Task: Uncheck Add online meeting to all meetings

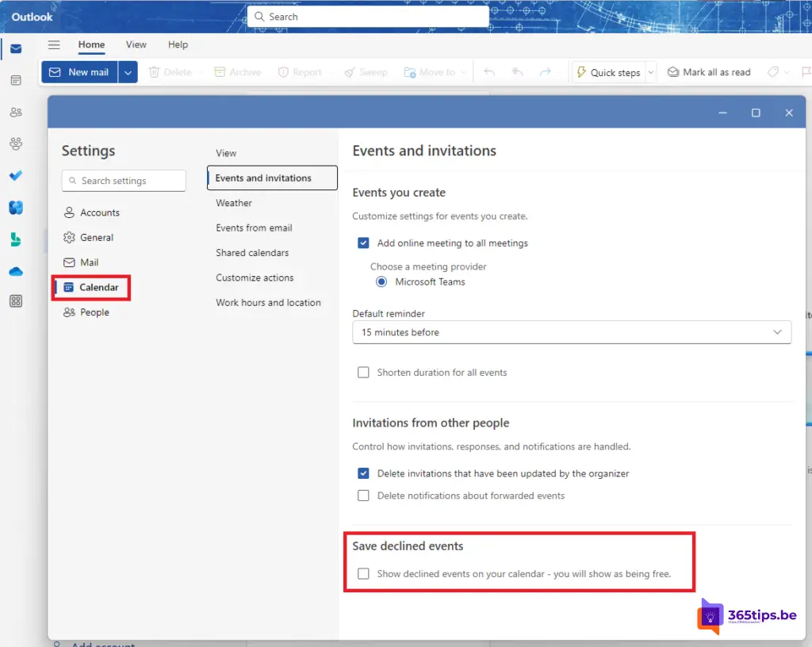Action: (363, 243)
